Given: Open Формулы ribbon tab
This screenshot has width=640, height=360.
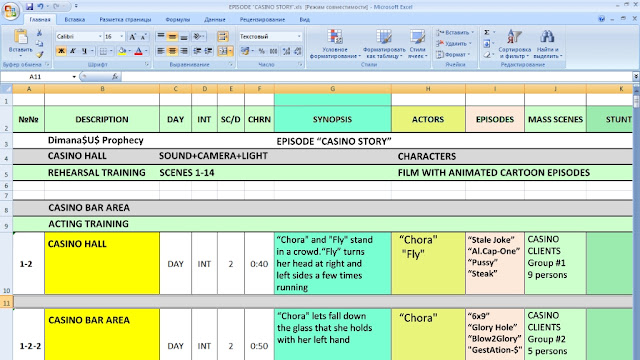Looking at the screenshot, I should [x=178, y=20].
